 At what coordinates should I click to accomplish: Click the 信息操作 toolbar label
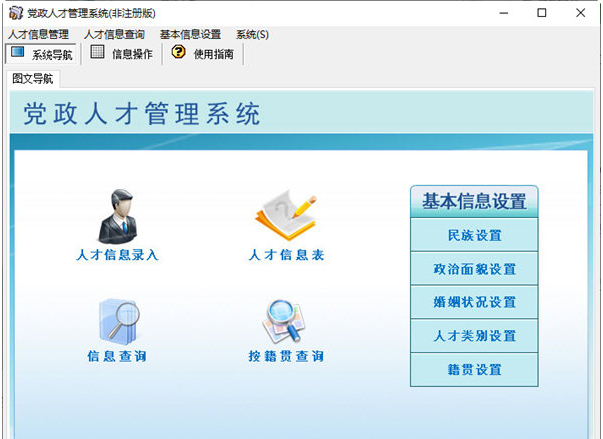(x=132, y=54)
